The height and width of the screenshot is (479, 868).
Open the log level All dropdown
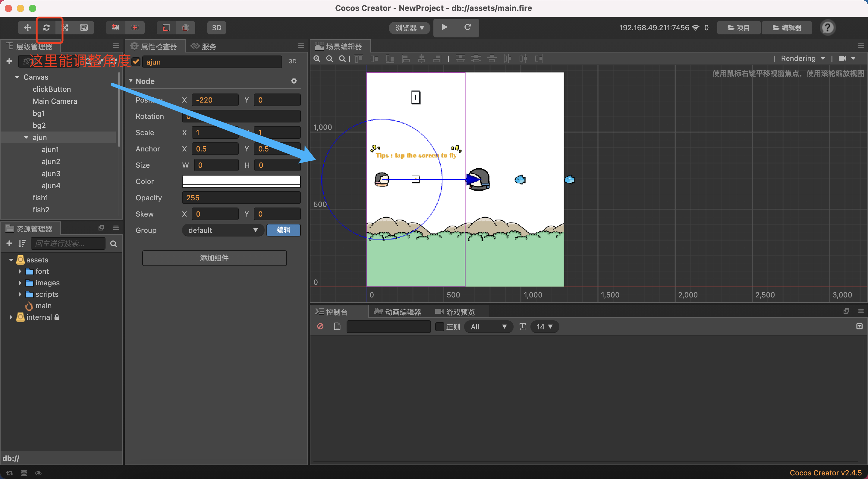point(488,327)
